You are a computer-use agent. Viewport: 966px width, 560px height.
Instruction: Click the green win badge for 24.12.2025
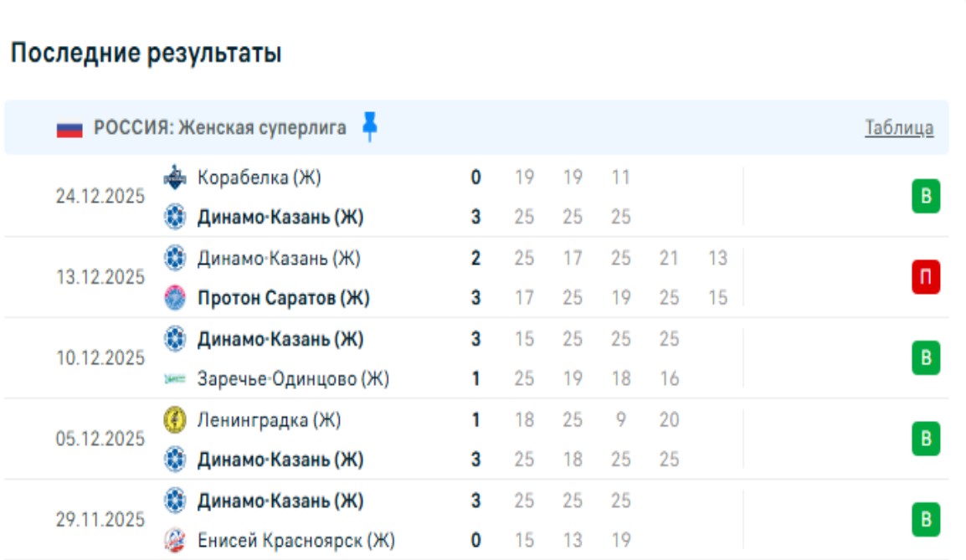coord(926,198)
